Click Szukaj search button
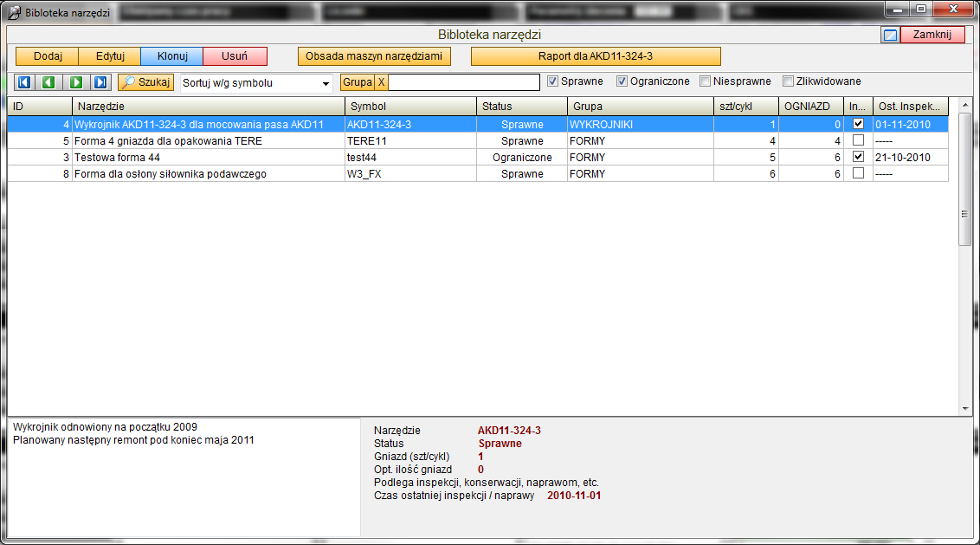This screenshot has width=980, height=545. (x=145, y=82)
